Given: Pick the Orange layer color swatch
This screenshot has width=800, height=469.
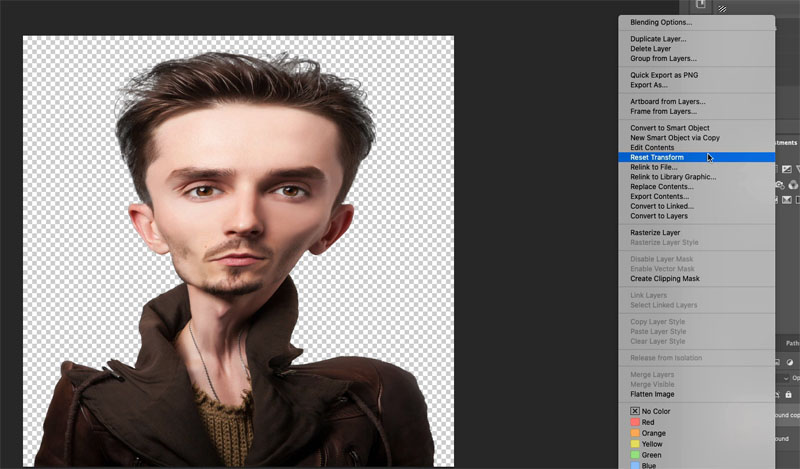Looking at the screenshot, I should (x=634, y=433).
